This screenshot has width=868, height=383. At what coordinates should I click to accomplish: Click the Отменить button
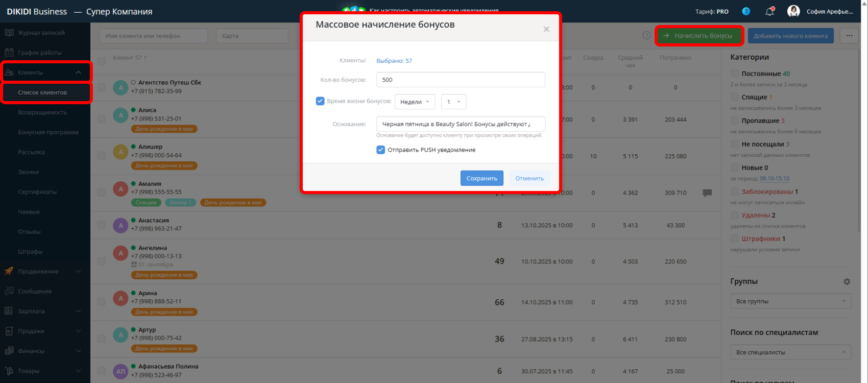pyautogui.click(x=529, y=178)
